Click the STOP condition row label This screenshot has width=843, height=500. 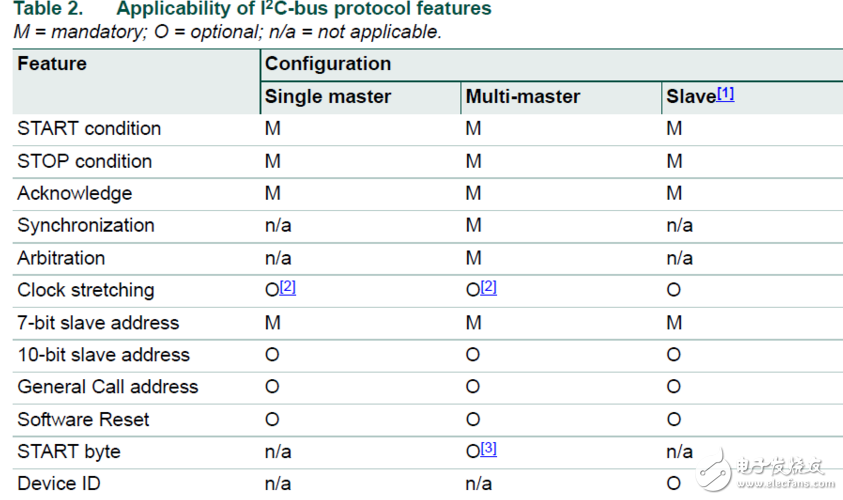click(x=85, y=161)
